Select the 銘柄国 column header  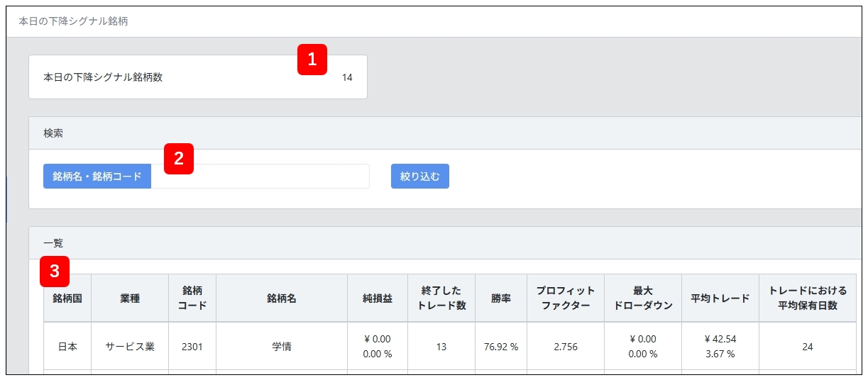point(67,298)
